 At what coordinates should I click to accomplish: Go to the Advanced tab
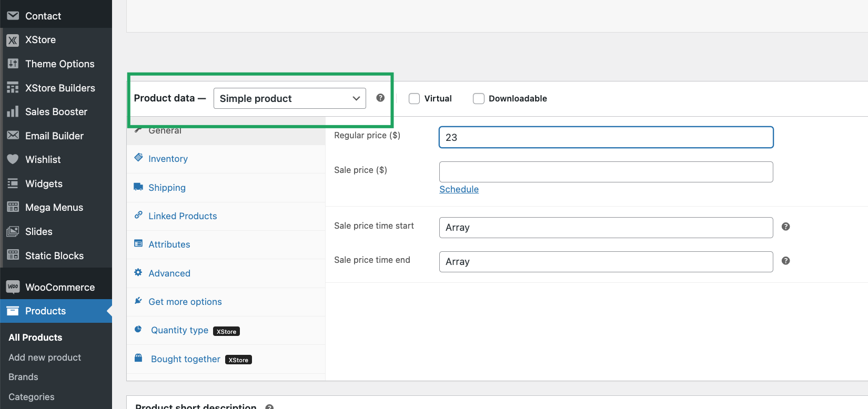[226, 273]
